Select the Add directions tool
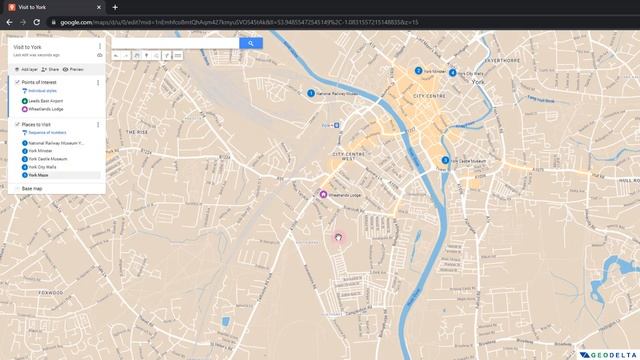 pos(167,56)
